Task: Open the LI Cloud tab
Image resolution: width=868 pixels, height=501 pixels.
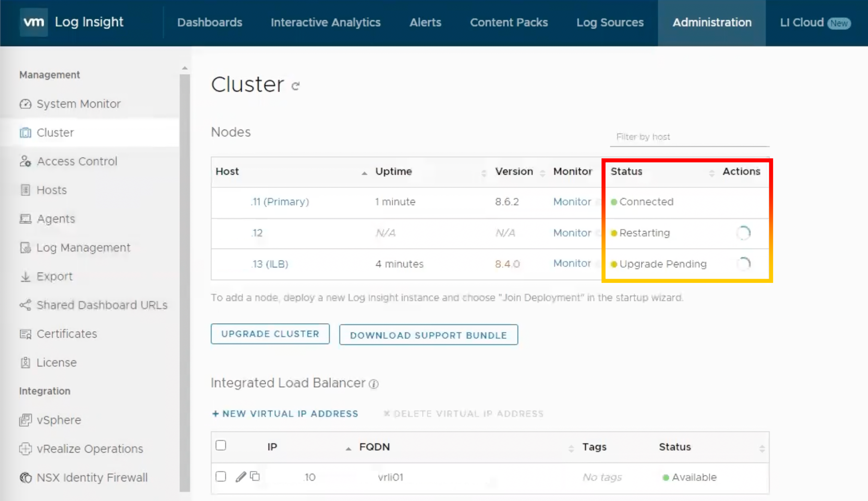Action: [x=802, y=22]
